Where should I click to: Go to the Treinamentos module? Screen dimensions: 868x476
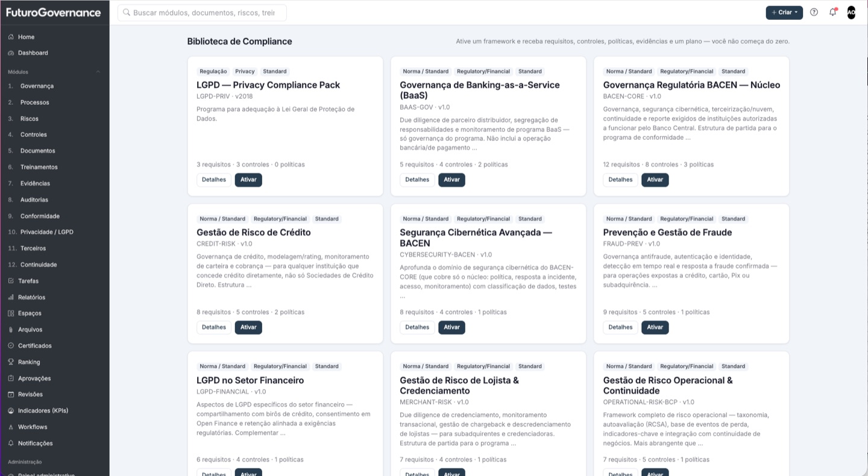39,167
